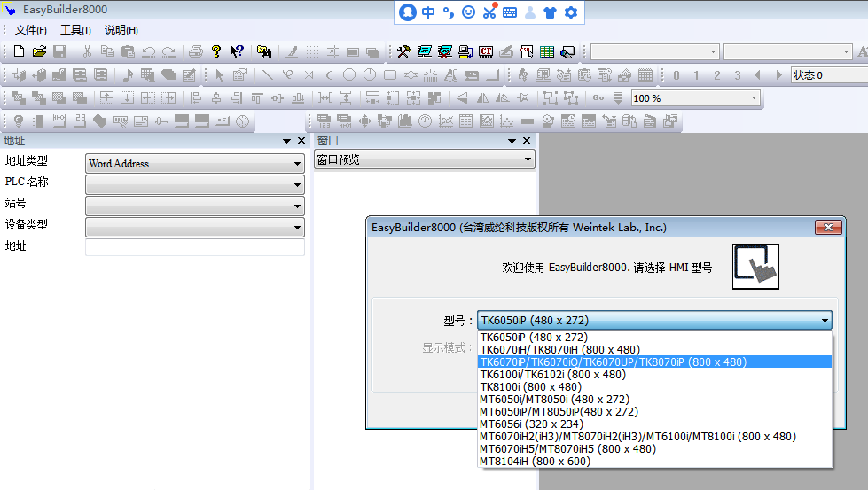Click the 地址 input field
Image resolution: width=868 pixels, height=490 pixels.
tap(194, 247)
